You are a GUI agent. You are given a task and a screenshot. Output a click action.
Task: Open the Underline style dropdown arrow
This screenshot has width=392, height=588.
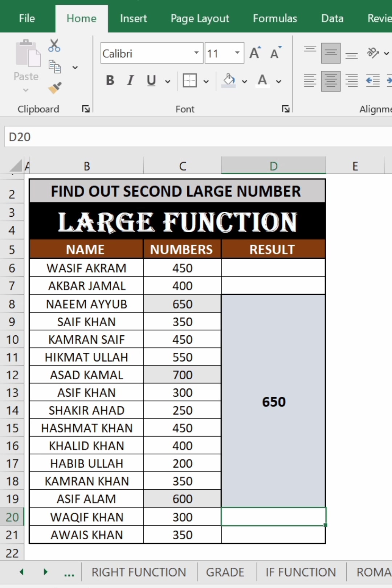pos(168,81)
